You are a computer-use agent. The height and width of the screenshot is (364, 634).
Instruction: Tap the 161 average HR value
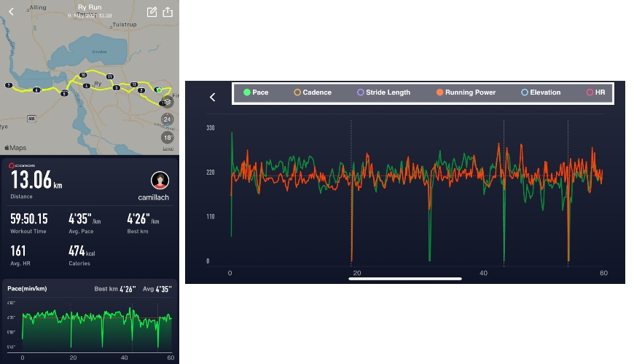pos(18,251)
